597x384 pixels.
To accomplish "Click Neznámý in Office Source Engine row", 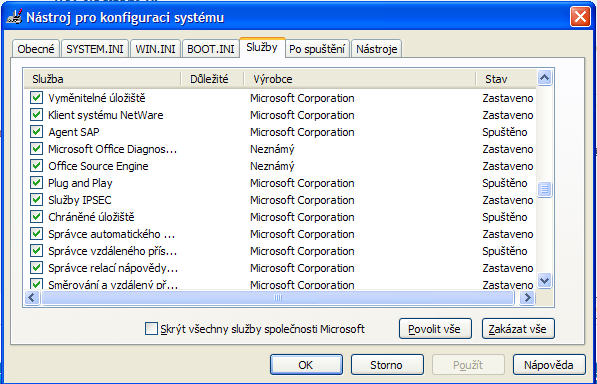I will [272, 166].
